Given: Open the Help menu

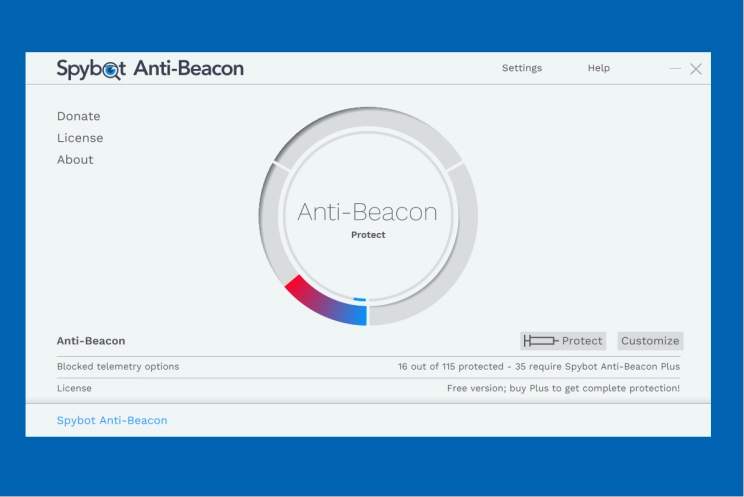Looking at the screenshot, I should pos(598,68).
